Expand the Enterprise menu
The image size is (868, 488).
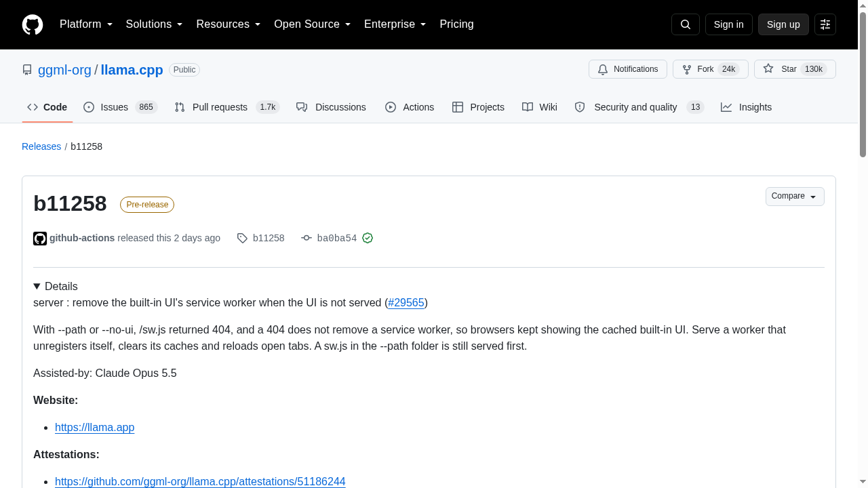pyautogui.click(x=395, y=24)
